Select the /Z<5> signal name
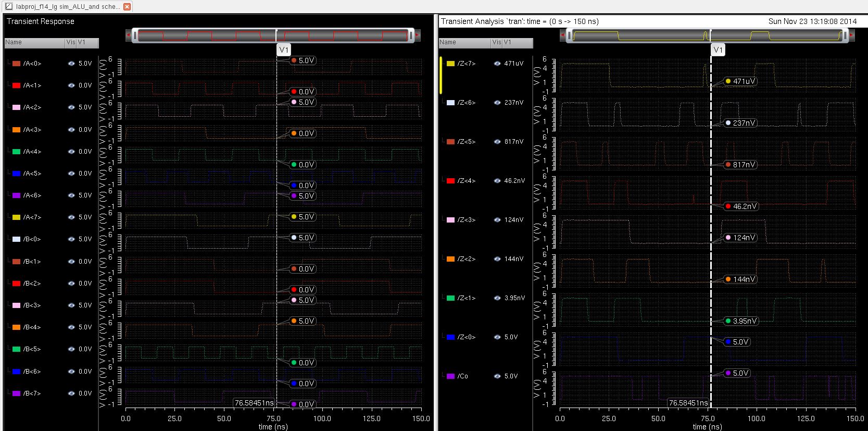 coord(466,142)
